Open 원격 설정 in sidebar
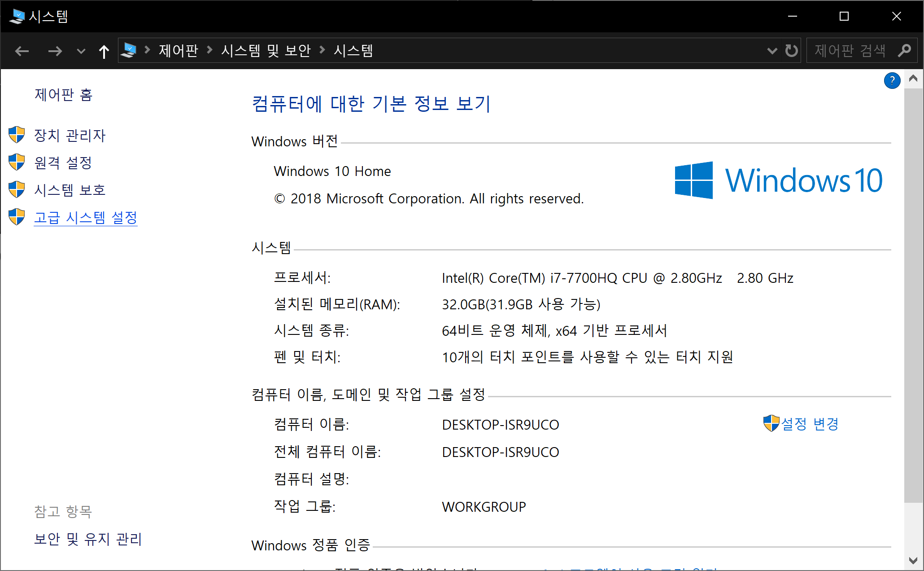 tap(63, 163)
